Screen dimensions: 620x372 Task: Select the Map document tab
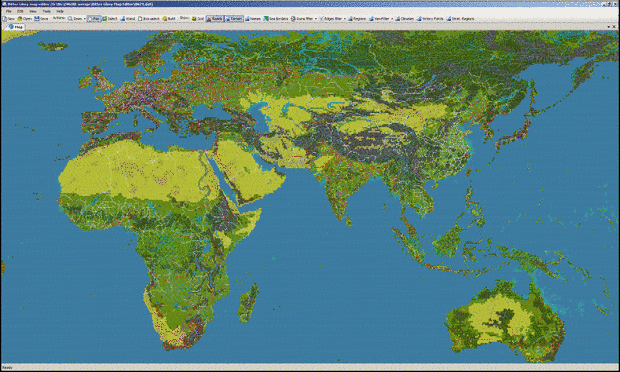tap(15, 27)
